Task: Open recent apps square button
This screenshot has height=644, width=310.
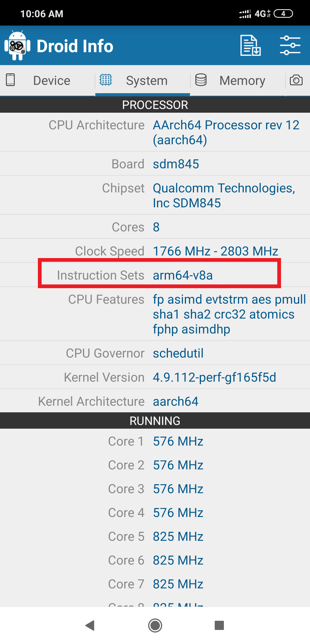Action: [x=219, y=625]
